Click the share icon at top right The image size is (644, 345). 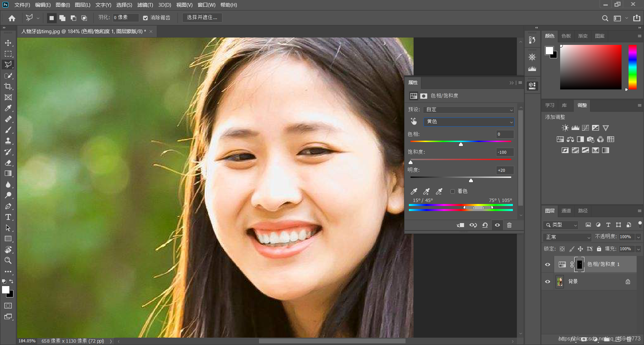pyautogui.click(x=637, y=18)
